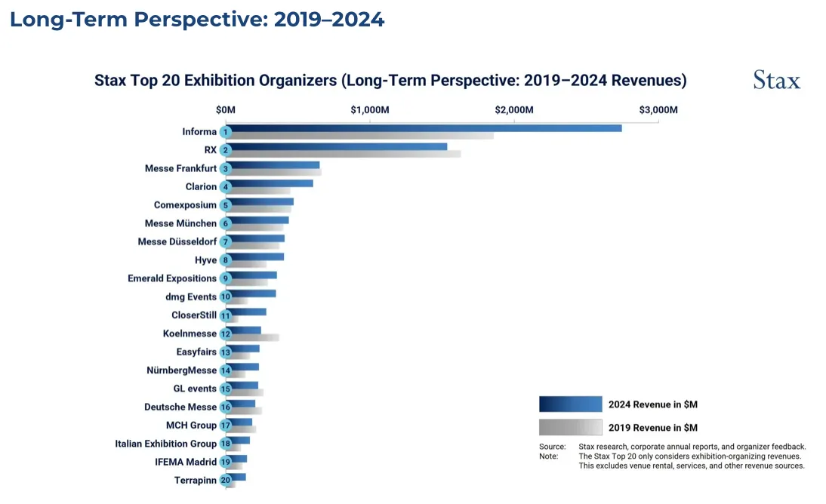Select rank badge 8 next to Hyve
The width and height of the screenshot is (826, 504).
(225, 260)
